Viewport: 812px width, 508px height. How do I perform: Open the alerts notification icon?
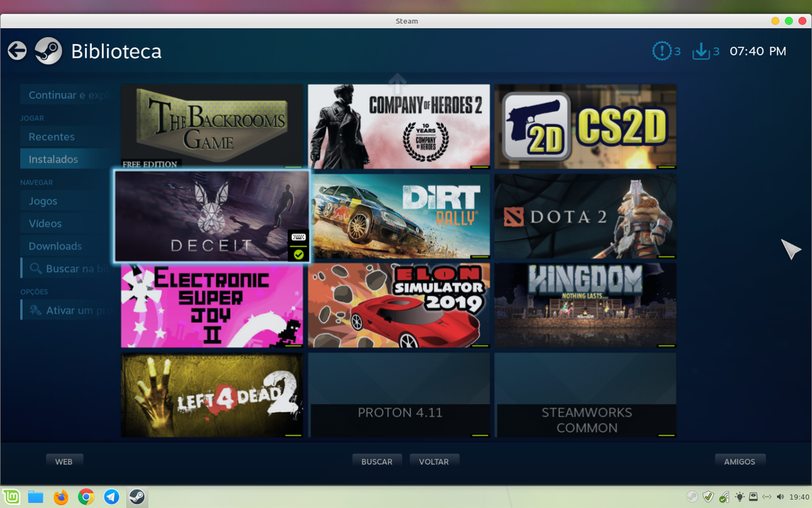[x=662, y=51]
